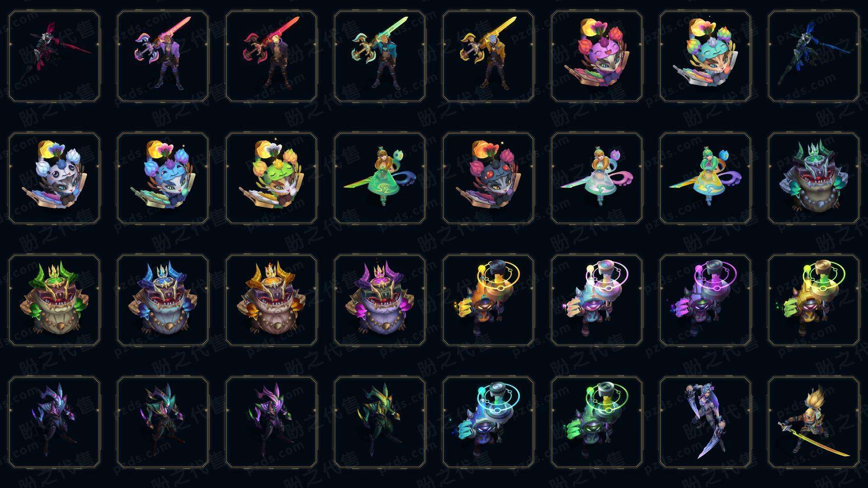Select the silver-armored toad with green horns
The width and height of the screenshot is (868, 488).
point(814,178)
